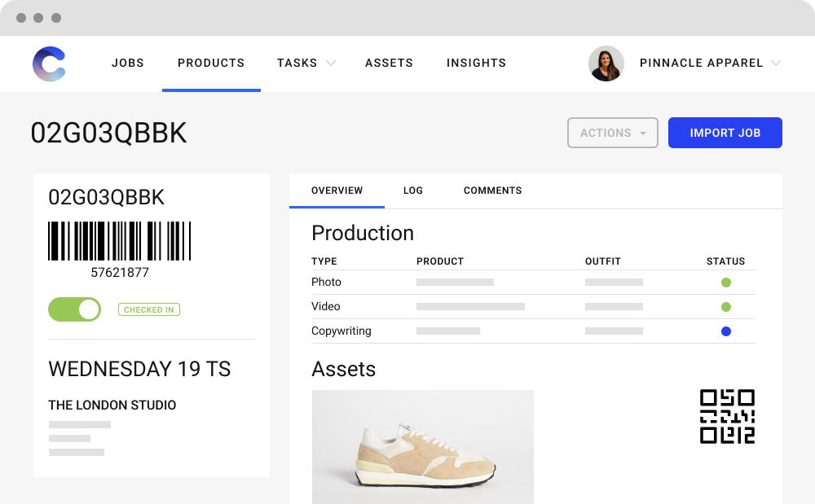Click the Import Job button

[x=725, y=133]
